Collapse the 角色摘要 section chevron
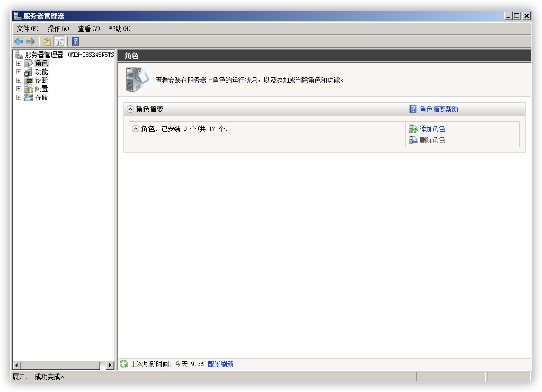This screenshot has height=392, width=542. pyautogui.click(x=130, y=109)
